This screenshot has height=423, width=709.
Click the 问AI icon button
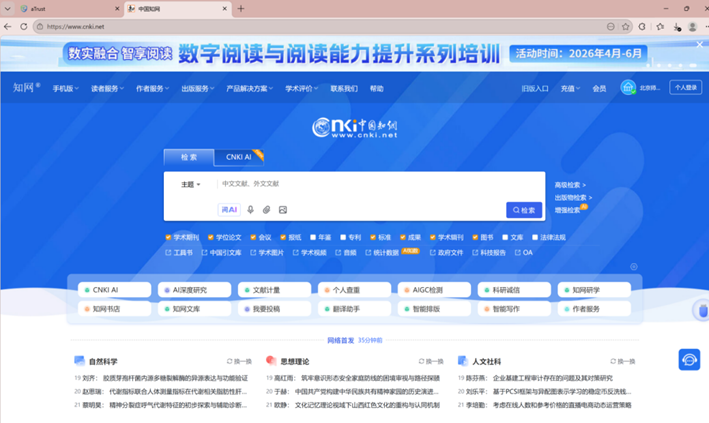(x=229, y=210)
